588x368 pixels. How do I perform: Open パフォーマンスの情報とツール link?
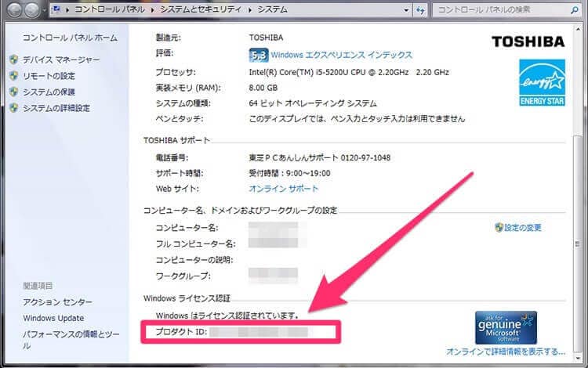pyautogui.click(x=71, y=340)
